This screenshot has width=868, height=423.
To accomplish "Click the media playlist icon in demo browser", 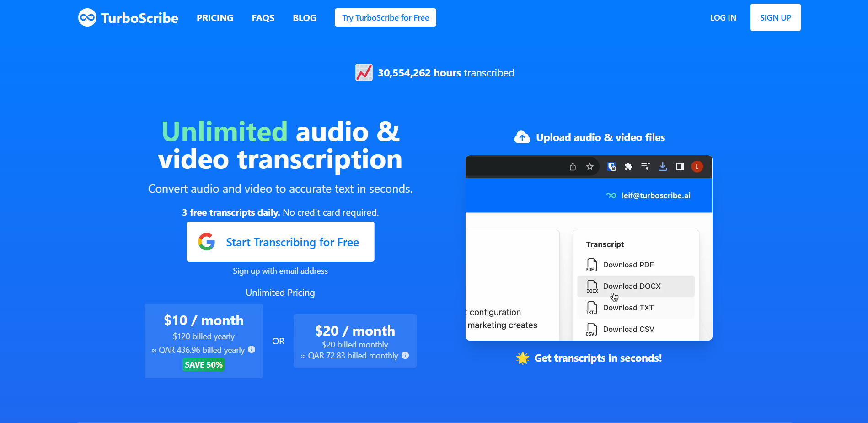I will coord(645,167).
